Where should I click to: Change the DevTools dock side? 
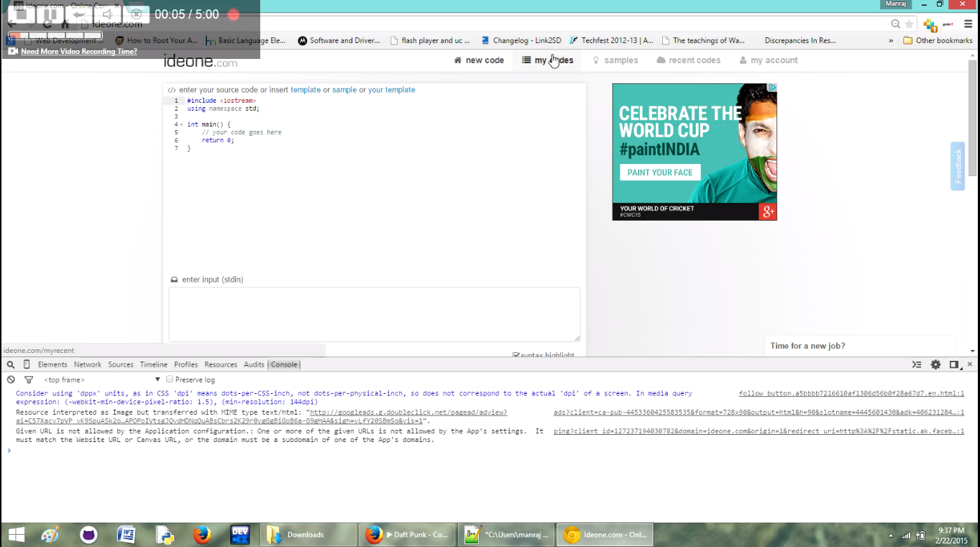(954, 365)
